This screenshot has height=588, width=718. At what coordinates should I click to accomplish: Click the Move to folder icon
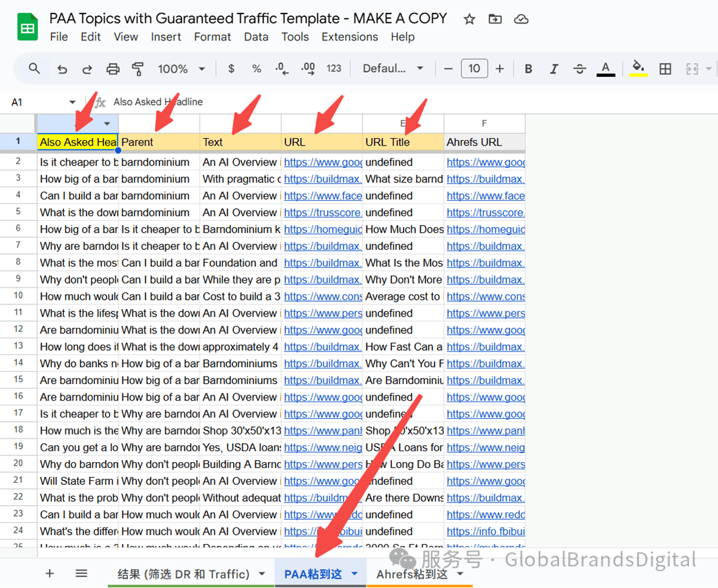click(x=495, y=20)
